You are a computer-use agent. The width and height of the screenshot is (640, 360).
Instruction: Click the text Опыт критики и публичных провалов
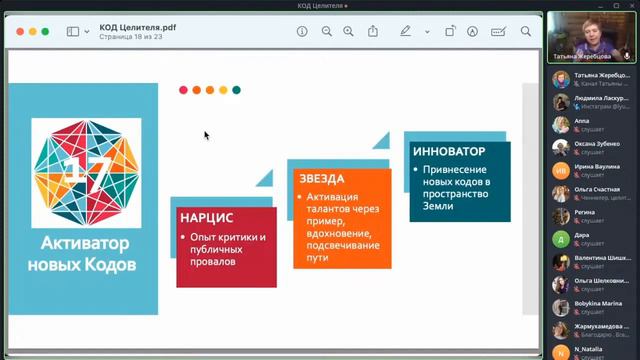click(x=228, y=249)
